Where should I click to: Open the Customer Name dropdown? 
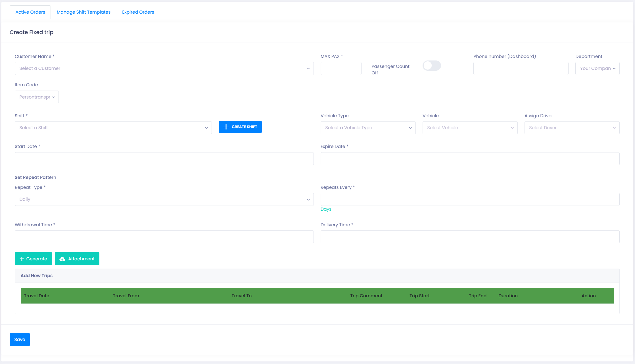(164, 68)
